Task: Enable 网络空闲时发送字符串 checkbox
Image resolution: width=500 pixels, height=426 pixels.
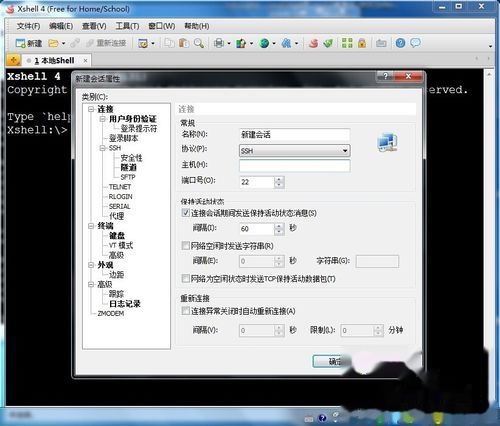Action: pyautogui.click(x=186, y=246)
